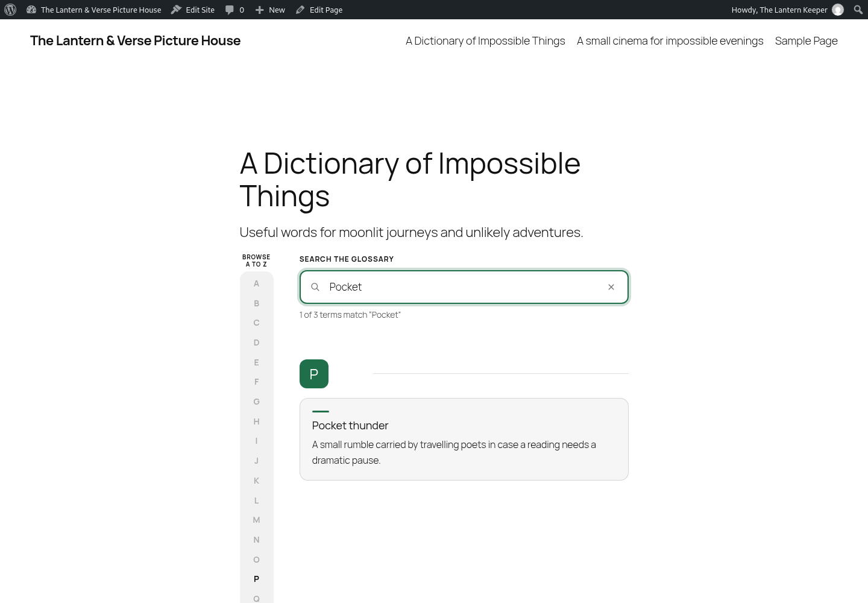868x603 pixels.
Task: Jump to letter F in the index
Action: pyautogui.click(x=256, y=382)
